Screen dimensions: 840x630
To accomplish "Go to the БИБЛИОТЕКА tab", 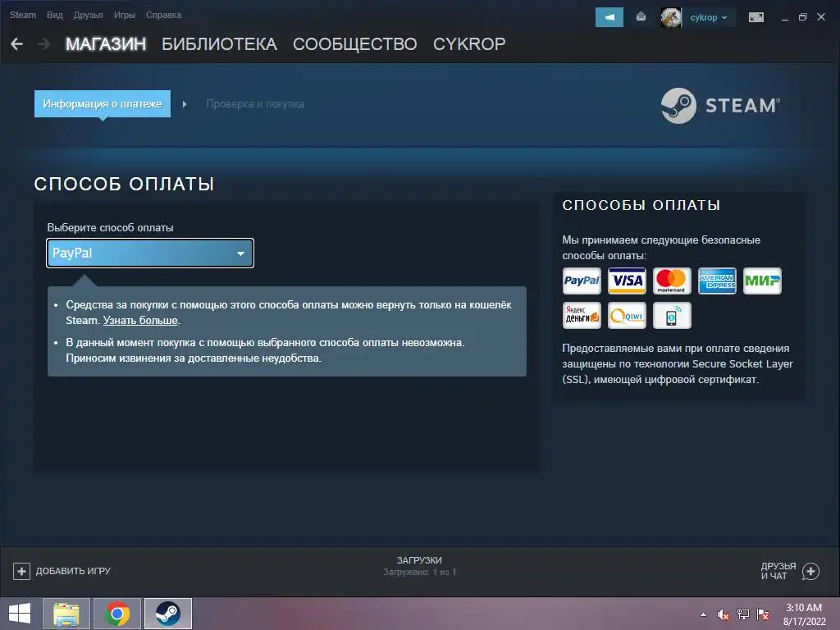I will pos(219,44).
